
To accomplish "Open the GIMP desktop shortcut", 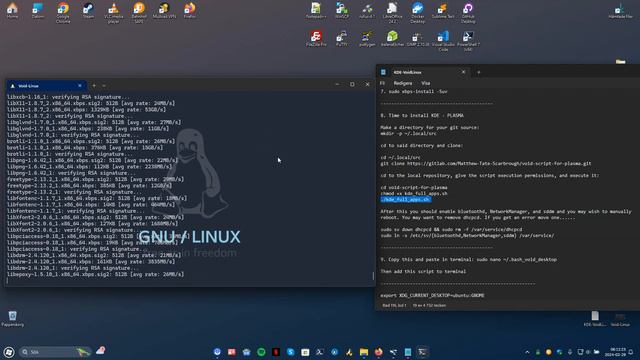I will [418, 38].
